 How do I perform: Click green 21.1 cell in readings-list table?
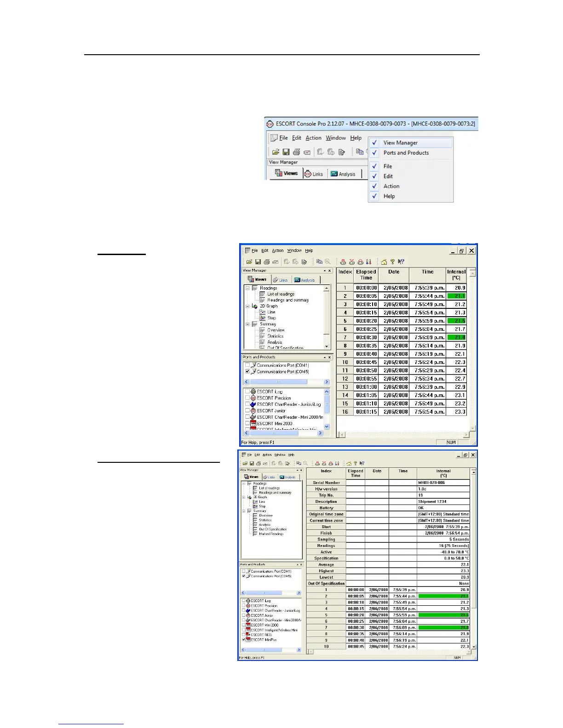point(456,296)
